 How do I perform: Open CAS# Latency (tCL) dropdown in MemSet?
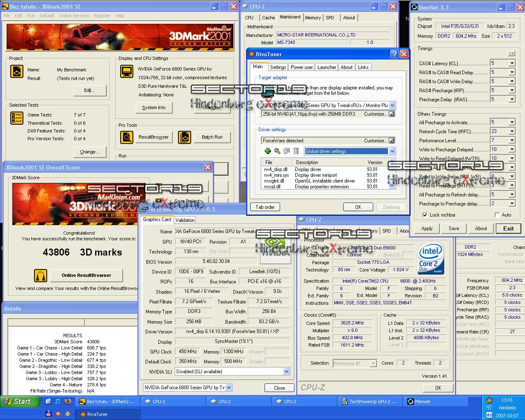[x=512, y=63]
